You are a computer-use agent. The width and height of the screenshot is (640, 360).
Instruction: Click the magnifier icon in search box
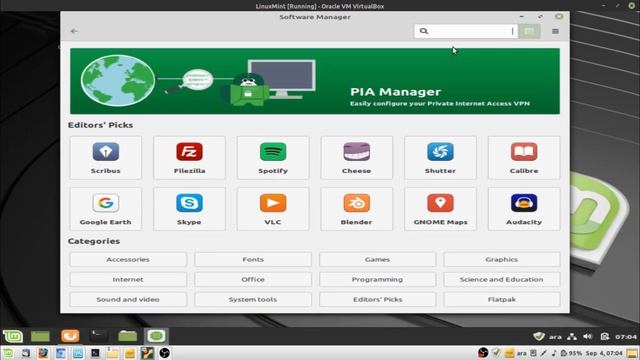(424, 31)
